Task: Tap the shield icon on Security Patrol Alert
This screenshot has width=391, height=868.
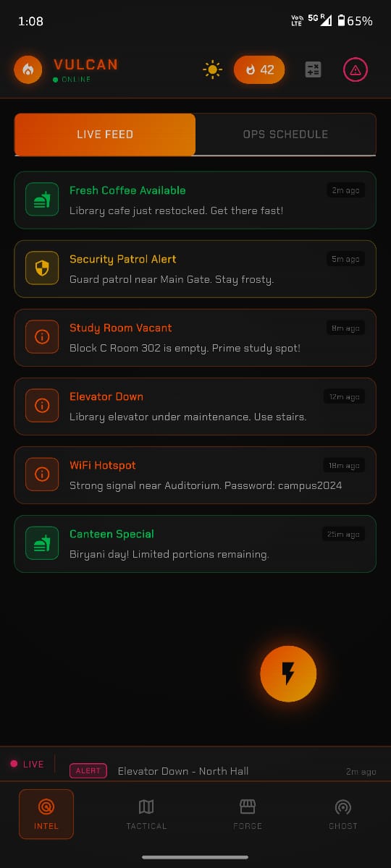Action: click(42, 268)
